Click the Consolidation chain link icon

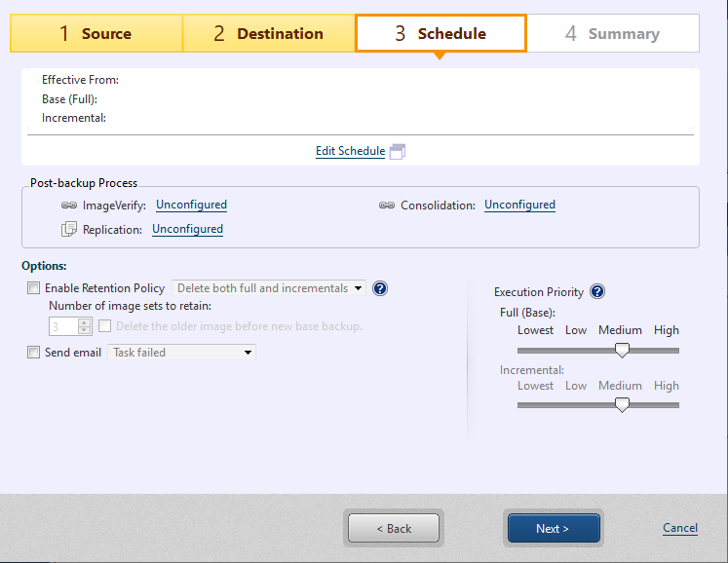coord(387,206)
